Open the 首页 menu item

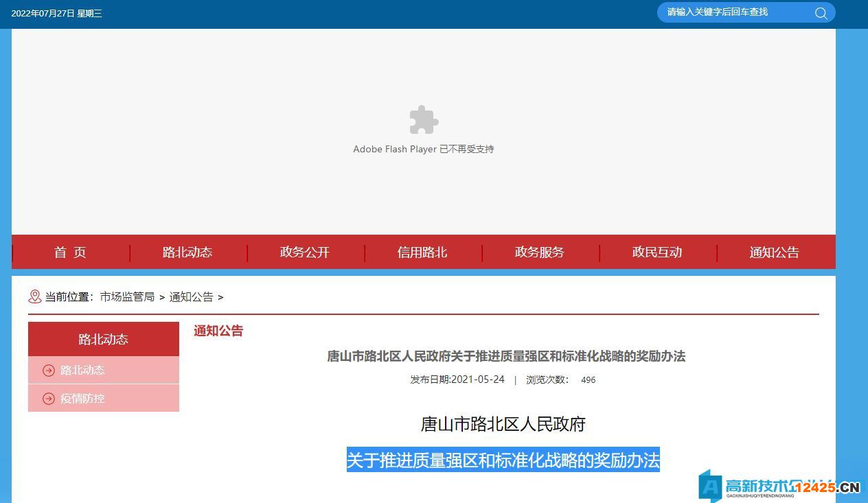[70, 253]
